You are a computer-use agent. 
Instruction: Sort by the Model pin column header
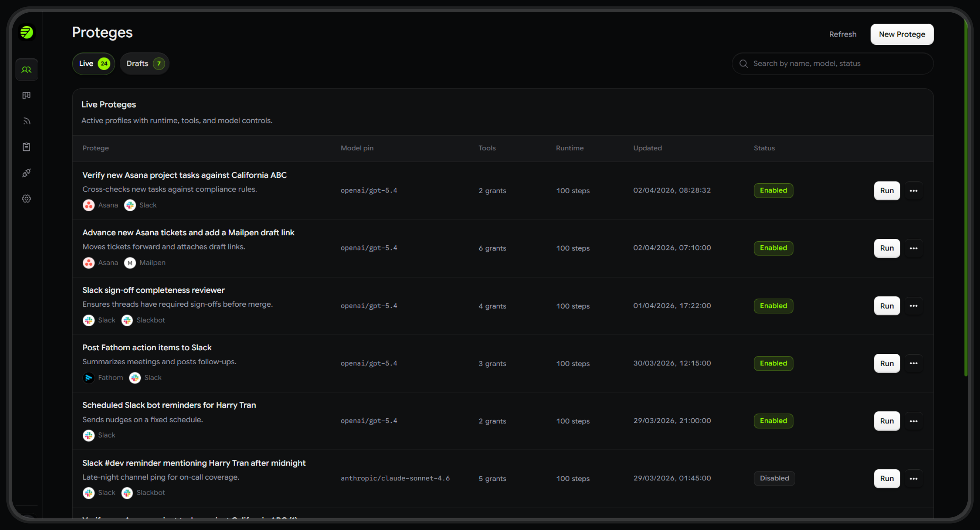click(357, 148)
